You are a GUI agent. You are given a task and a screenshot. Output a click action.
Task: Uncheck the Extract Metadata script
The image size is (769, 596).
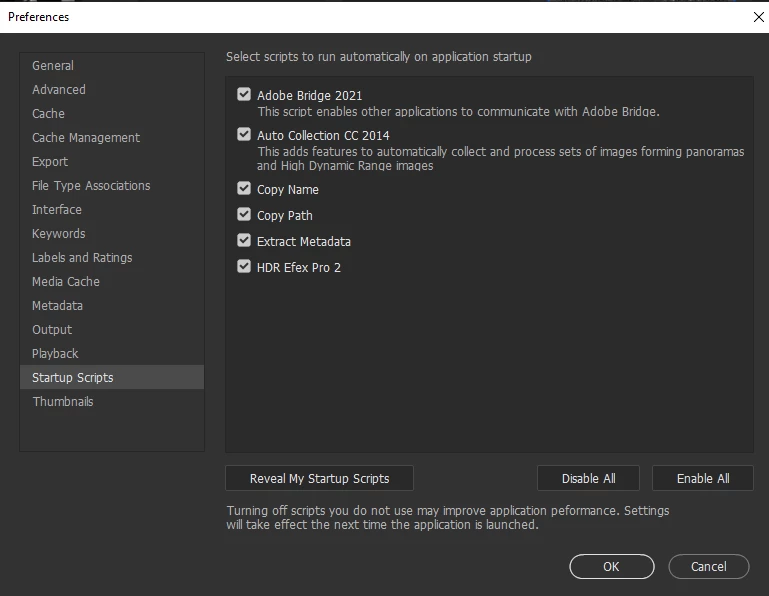[x=244, y=240]
